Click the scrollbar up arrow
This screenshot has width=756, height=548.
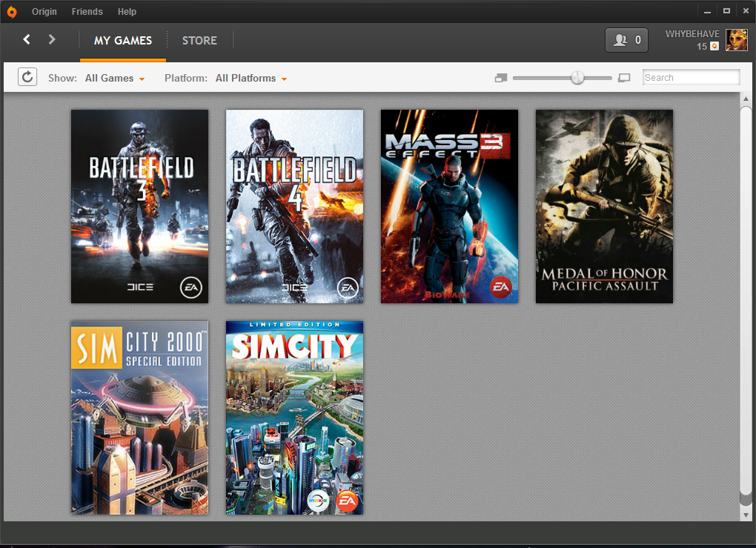[746, 99]
